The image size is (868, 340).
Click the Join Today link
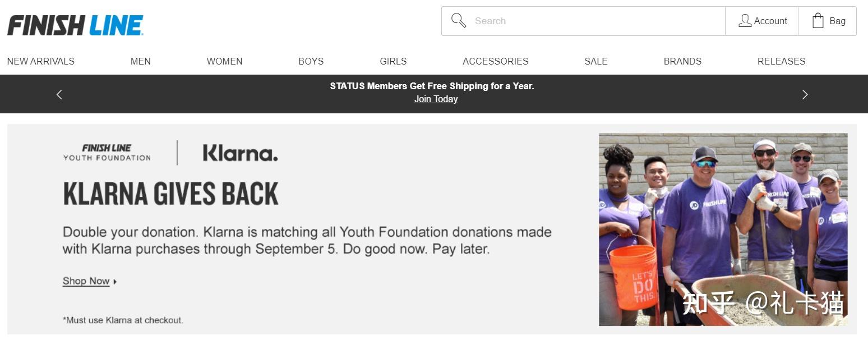[436, 99]
